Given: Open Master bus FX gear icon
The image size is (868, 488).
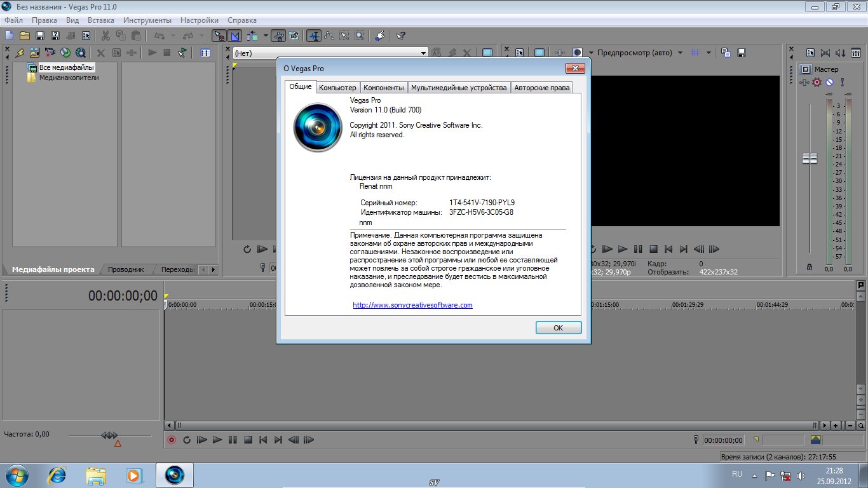Looking at the screenshot, I should click(817, 83).
